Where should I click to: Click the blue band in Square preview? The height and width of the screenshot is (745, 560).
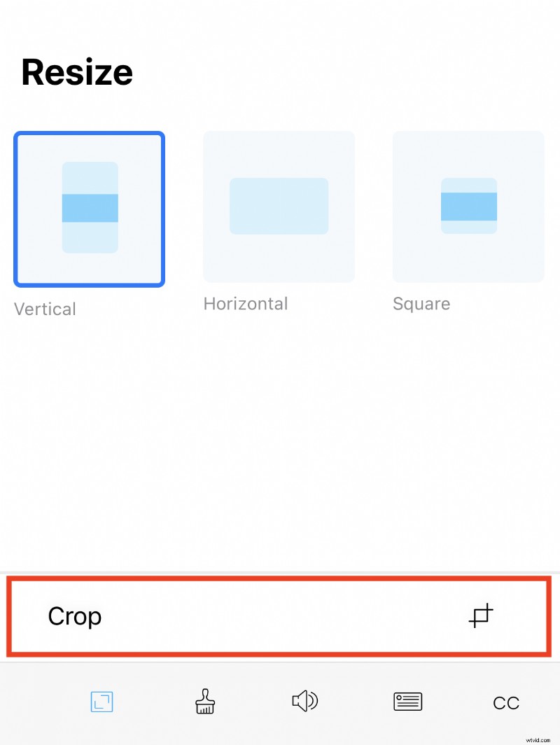pyautogui.click(x=468, y=207)
